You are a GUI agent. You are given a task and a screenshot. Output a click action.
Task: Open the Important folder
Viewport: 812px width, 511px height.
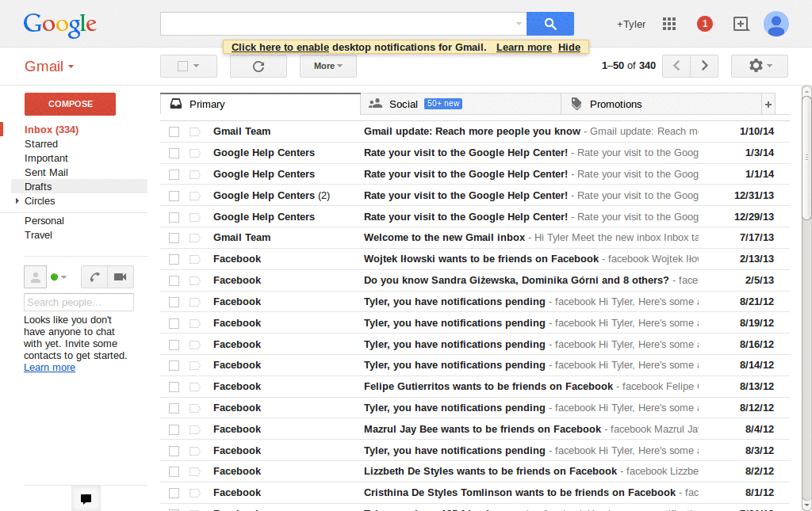click(x=46, y=158)
